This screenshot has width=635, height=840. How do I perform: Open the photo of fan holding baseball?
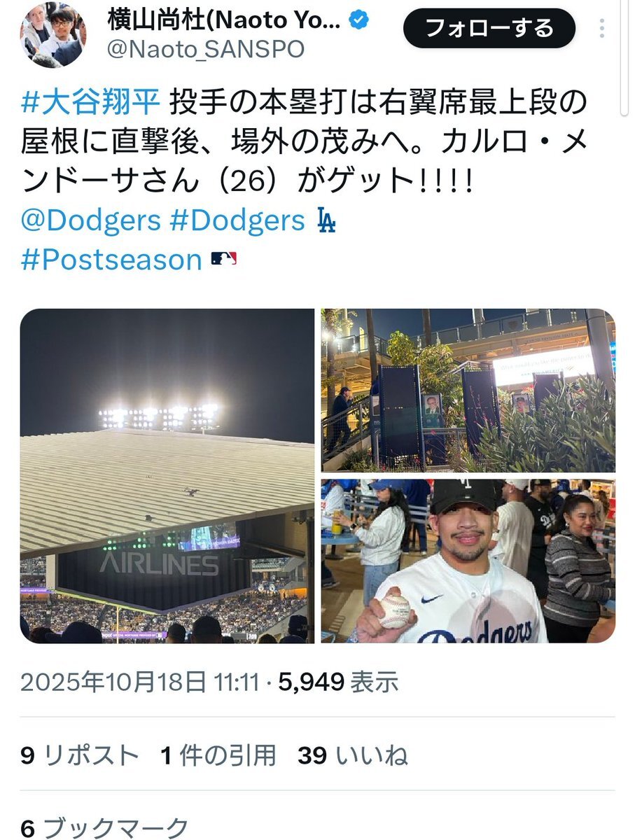[x=468, y=561]
